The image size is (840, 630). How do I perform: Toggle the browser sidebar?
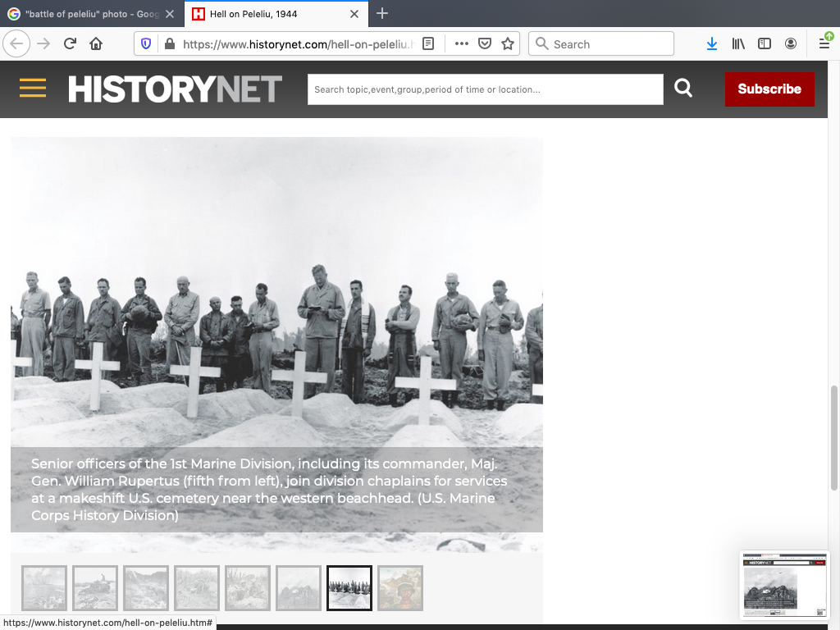[765, 44]
